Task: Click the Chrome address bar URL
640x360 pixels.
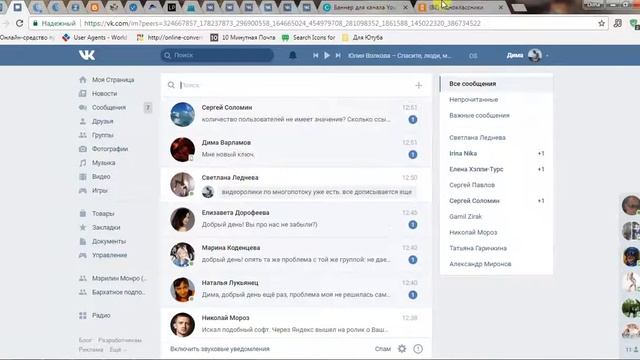Action: pos(282,23)
